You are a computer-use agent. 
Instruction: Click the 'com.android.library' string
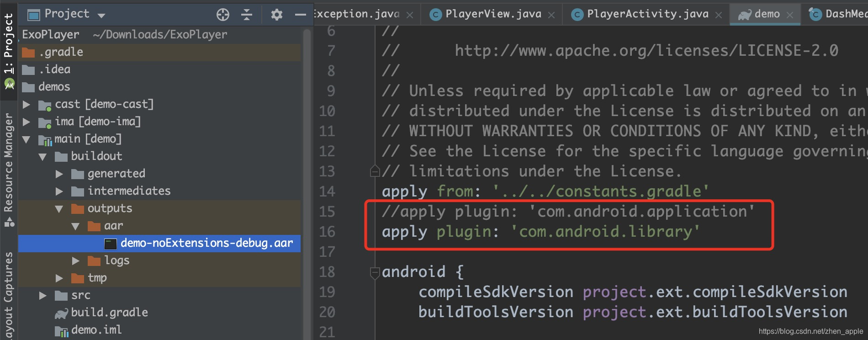tap(605, 232)
